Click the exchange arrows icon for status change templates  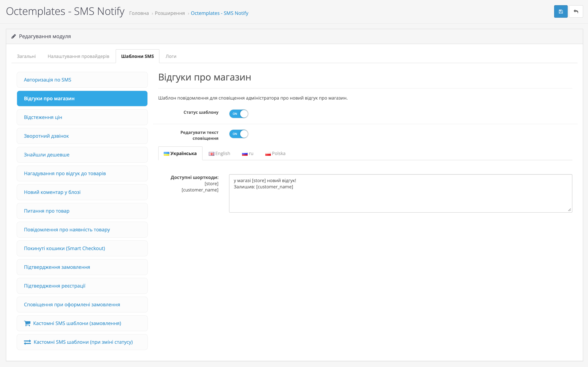27,342
